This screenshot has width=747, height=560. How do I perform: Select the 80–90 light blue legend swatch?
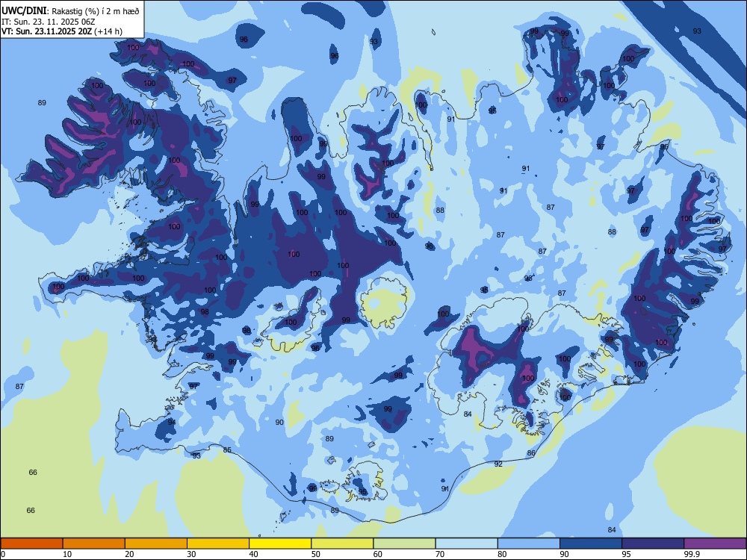click(529, 544)
